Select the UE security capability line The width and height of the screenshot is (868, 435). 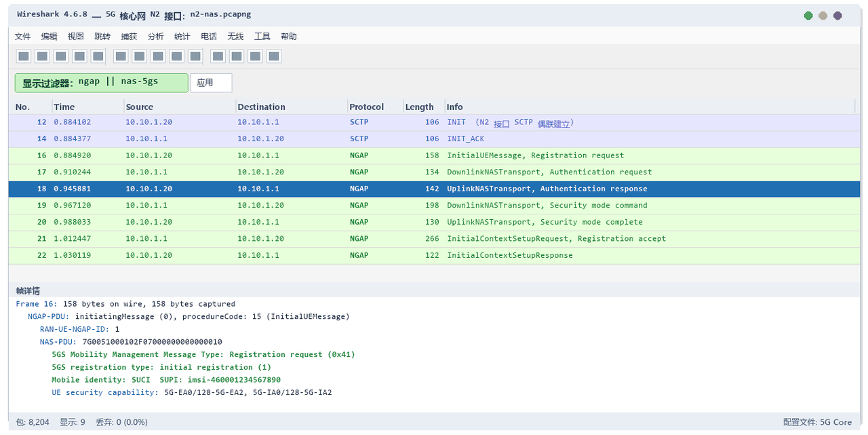coord(192,392)
